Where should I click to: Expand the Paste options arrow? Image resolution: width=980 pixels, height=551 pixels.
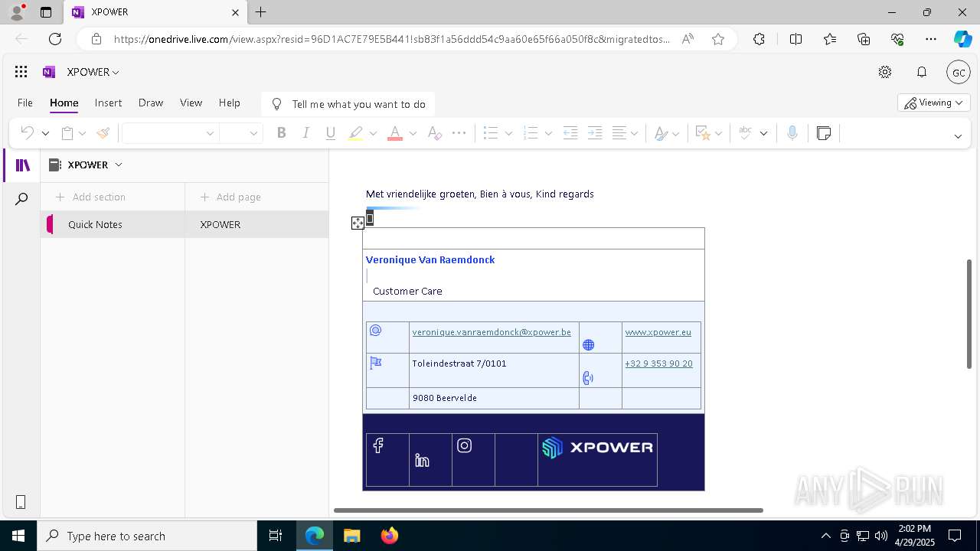click(82, 133)
